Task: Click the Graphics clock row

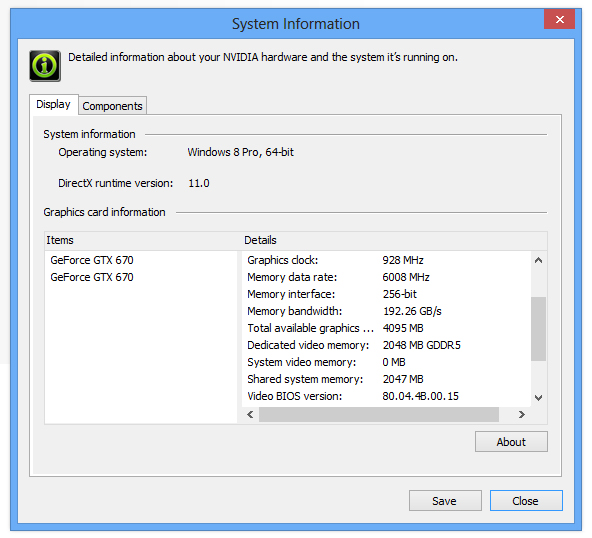Action: [386, 260]
